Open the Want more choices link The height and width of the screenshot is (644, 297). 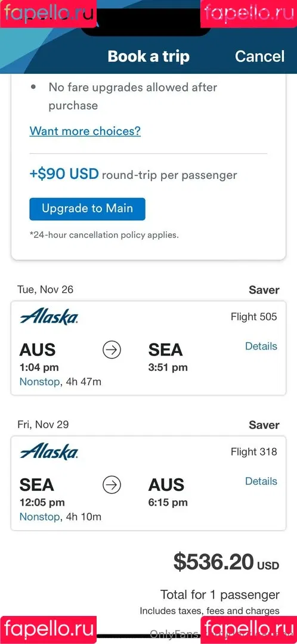coord(85,131)
